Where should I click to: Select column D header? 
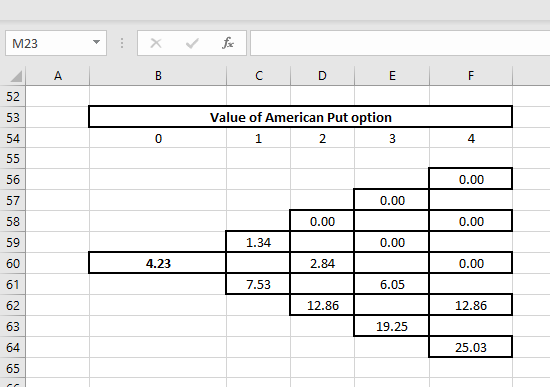[x=322, y=76]
